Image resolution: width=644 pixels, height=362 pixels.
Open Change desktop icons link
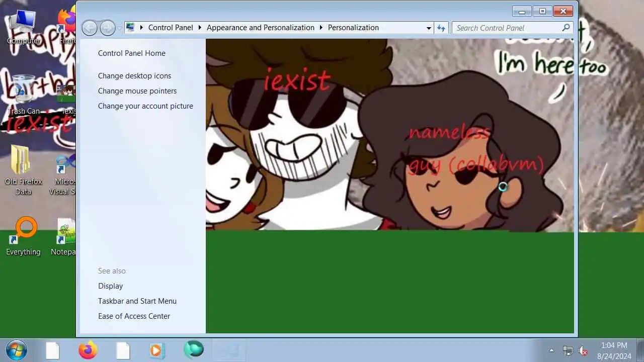pos(134,76)
